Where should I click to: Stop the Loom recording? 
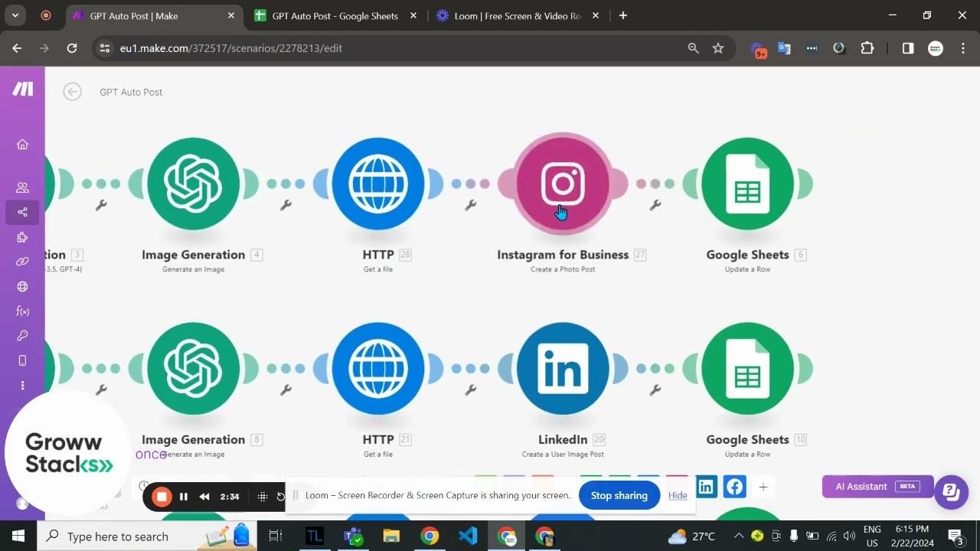tap(162, 497)
